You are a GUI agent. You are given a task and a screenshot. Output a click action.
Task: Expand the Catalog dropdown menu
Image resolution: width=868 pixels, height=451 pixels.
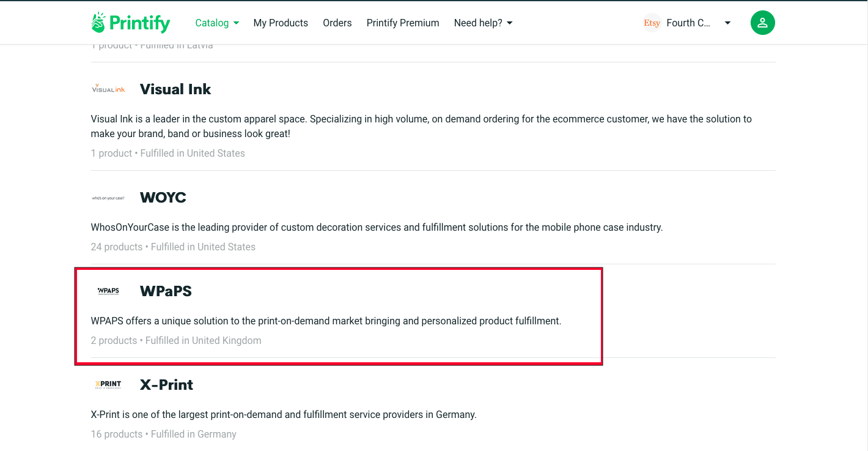(x=217, y=23)
